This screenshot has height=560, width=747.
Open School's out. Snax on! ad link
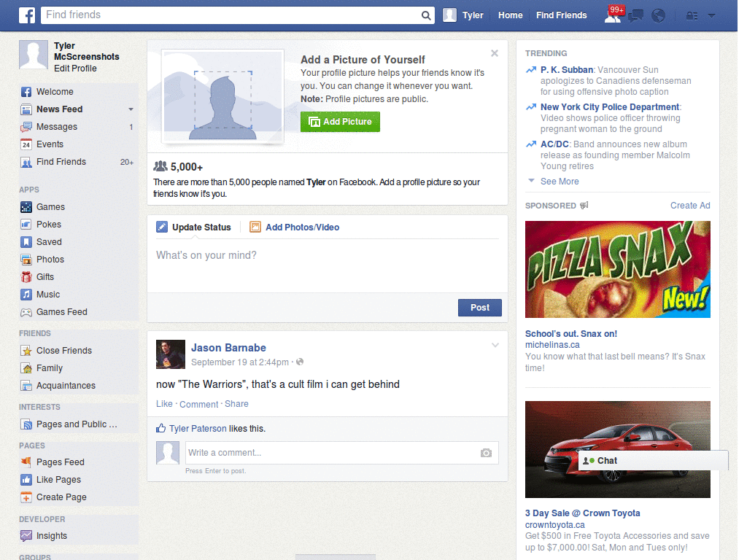click(570, 334)
